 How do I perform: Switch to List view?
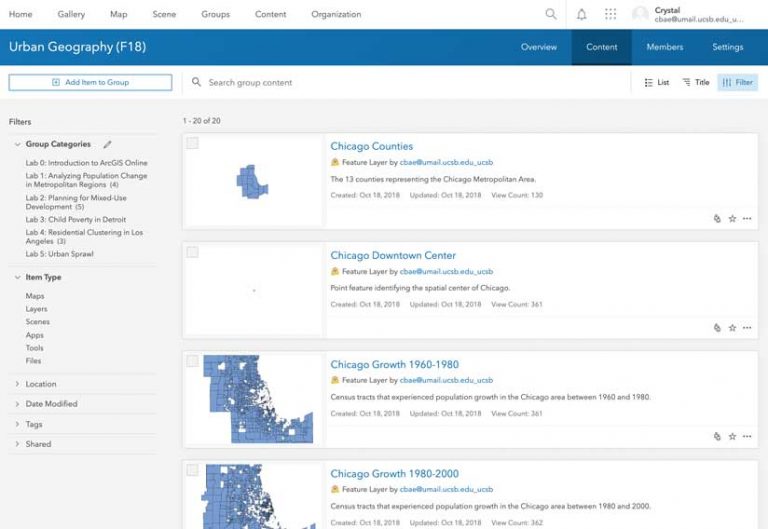(657, 82)
